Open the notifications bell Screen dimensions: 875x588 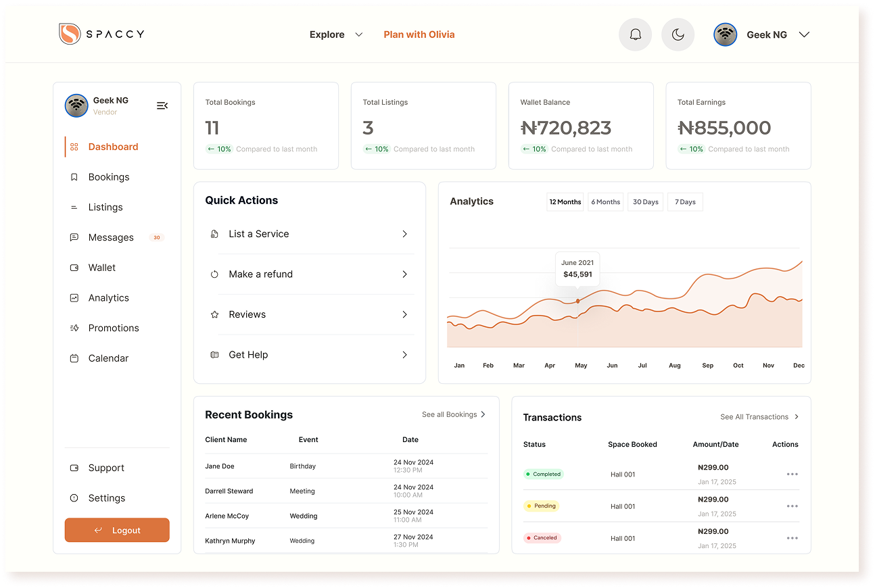click(636, 34)
